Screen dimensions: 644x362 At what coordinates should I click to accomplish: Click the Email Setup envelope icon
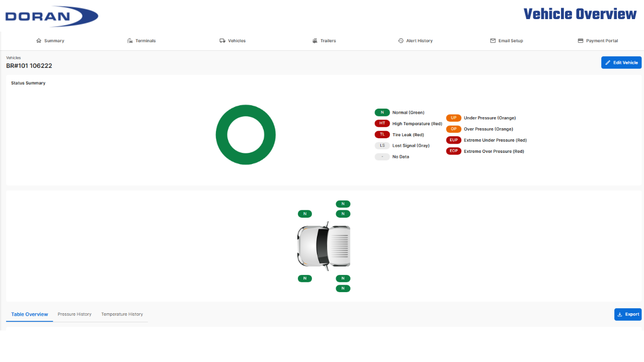(493, 41)
